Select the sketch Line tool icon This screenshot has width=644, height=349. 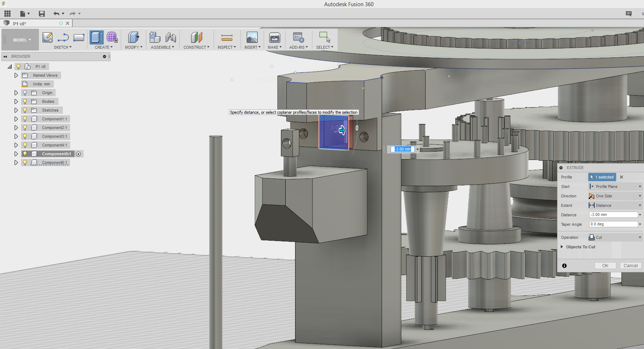[63, 37]
